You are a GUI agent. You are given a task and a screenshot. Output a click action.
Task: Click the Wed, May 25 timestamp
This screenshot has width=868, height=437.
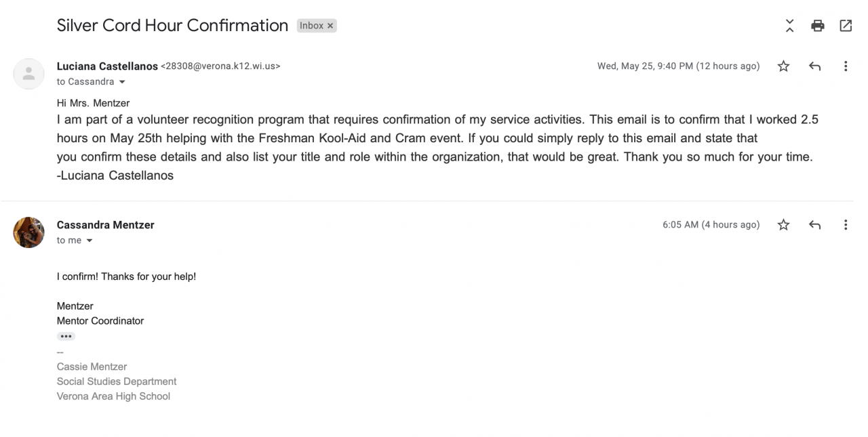click(x=678, y=66)
